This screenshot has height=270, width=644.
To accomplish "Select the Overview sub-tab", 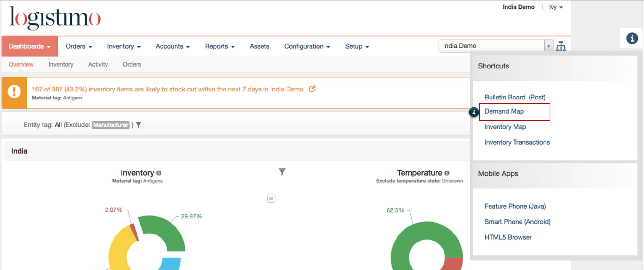I will click(21, 64).
